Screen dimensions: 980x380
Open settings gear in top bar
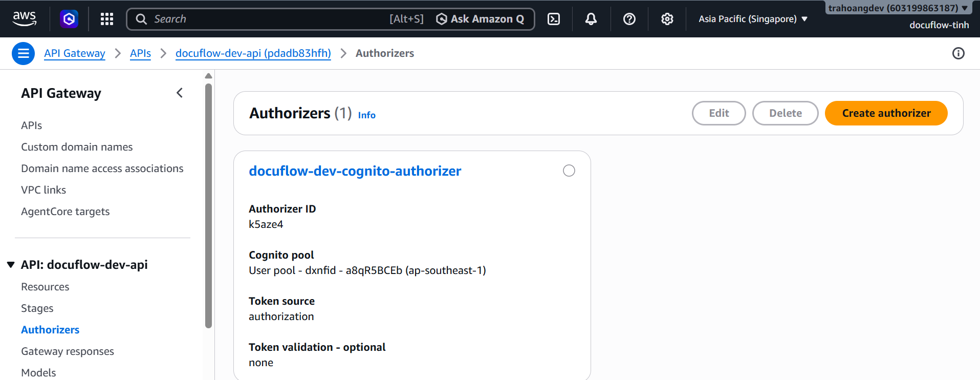tap(667, 19)
